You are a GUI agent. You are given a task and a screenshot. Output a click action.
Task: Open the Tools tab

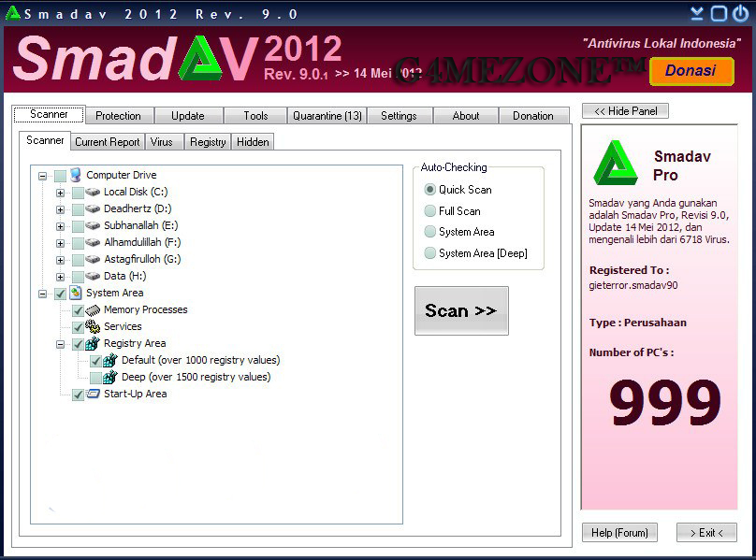pos(255,116)
